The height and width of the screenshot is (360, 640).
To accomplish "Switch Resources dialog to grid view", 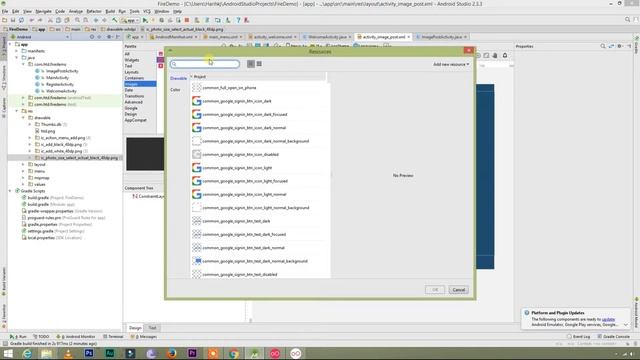I will point(259,64).
